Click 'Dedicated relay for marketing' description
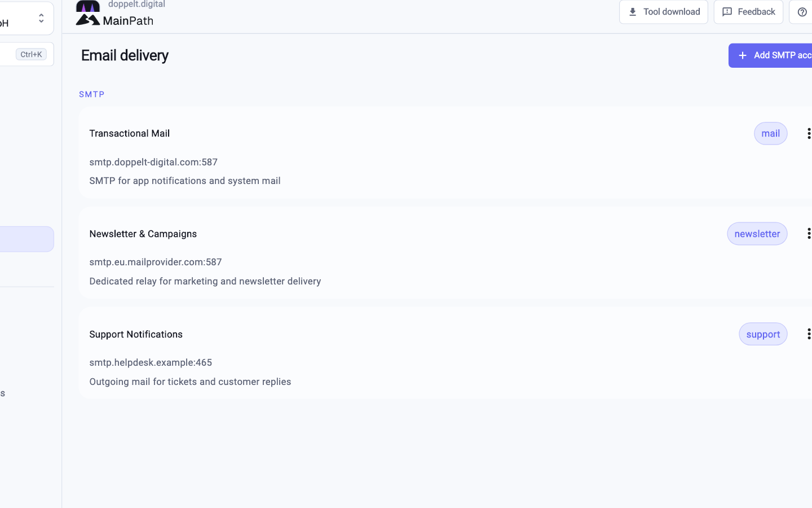The height and width of the screenshot is (508, 812). click(205, 281)
